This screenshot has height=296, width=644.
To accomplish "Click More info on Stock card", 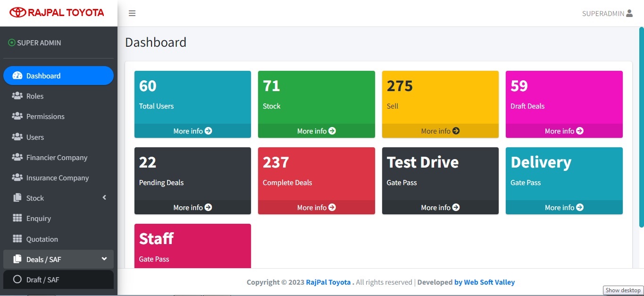I will (x=317, y=131).
